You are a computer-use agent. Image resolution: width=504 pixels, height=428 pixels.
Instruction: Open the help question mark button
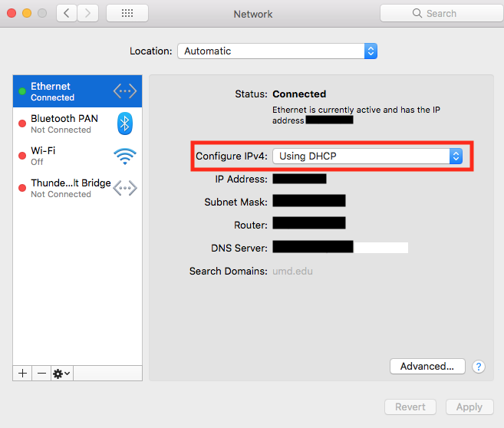point(479,367)
